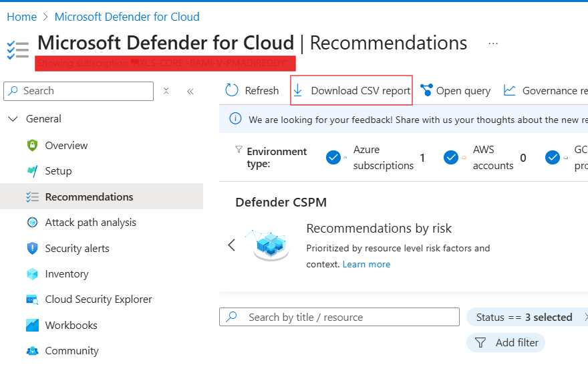Toggle the AWS accounts check filter
Viewport: 588px width, 367px height.
(x=451, y=158)
